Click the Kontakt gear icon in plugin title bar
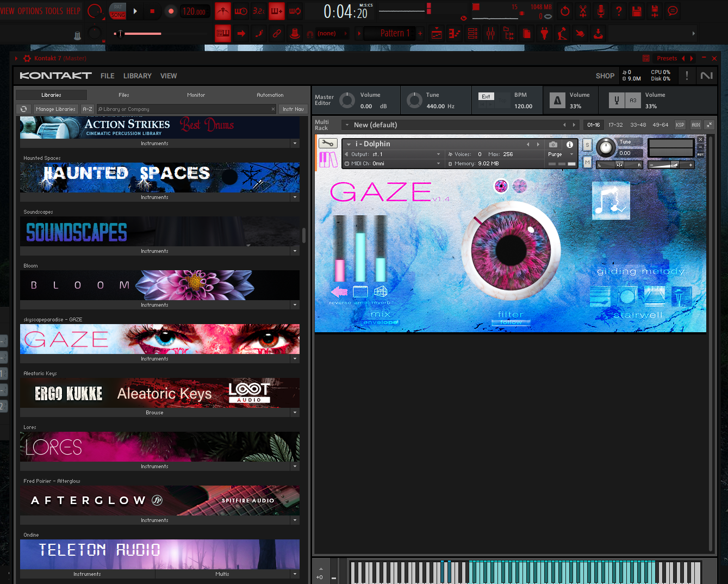This screenshot has width=728, height=584. (x=27, y=58)
